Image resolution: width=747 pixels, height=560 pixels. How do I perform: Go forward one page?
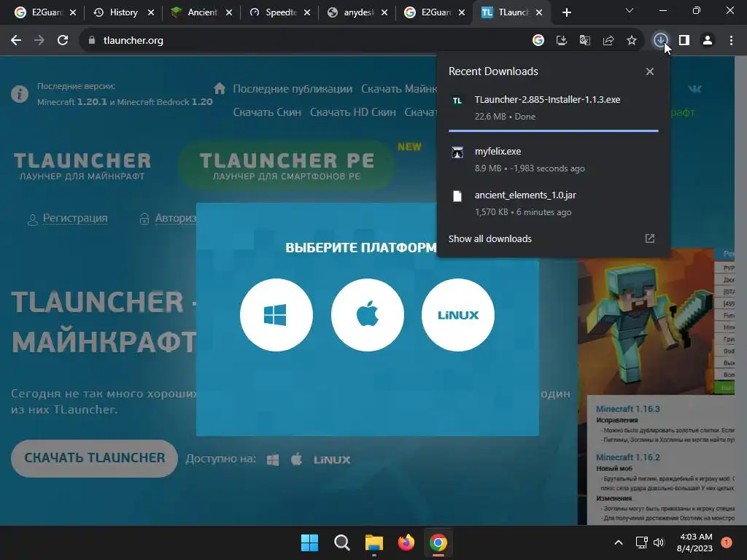pyautogui.click(x=39, y=41)
